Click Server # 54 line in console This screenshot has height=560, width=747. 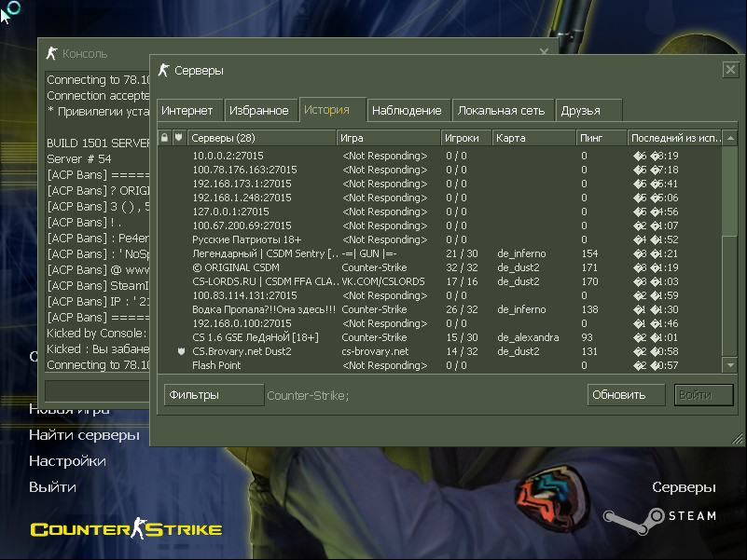(79, 158)
